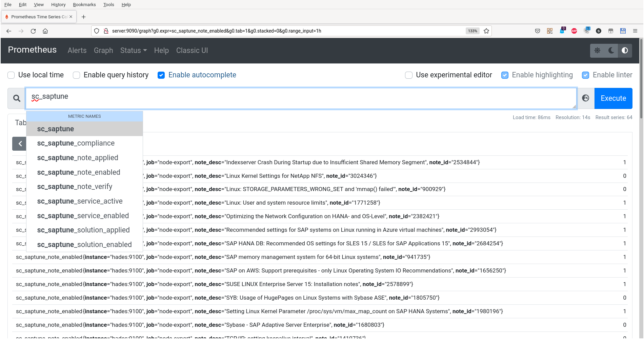644x339 pixels.
Task: Click the light theme sun icon
Action: (x=597, y=51)
